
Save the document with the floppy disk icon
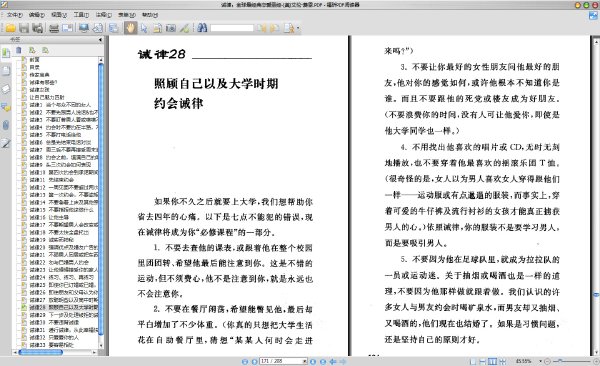tap(24, 28)
